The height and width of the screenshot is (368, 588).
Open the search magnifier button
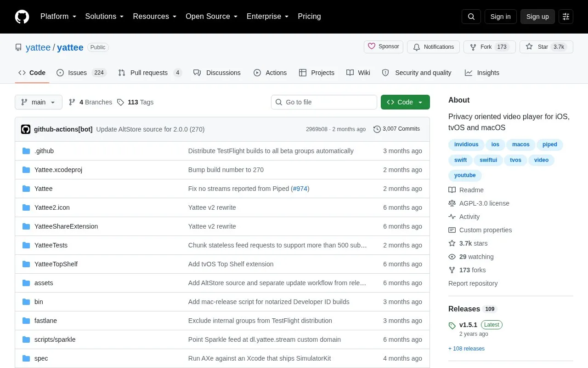(x=471, y=17)
